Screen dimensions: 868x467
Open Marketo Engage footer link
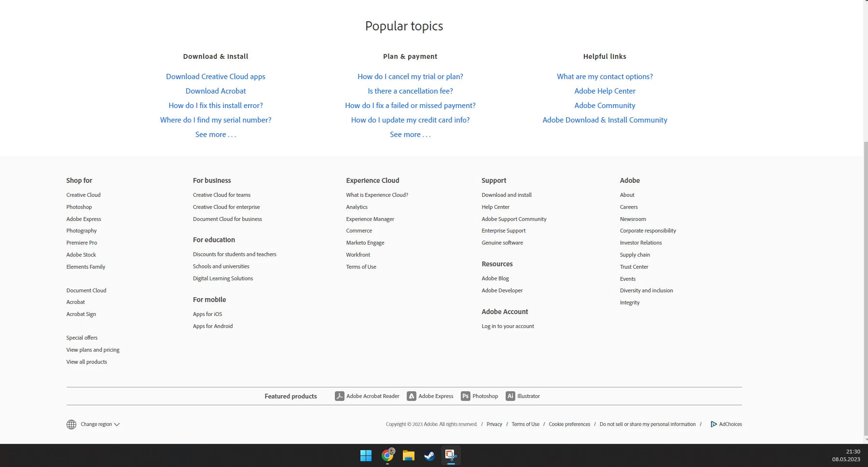365,243
